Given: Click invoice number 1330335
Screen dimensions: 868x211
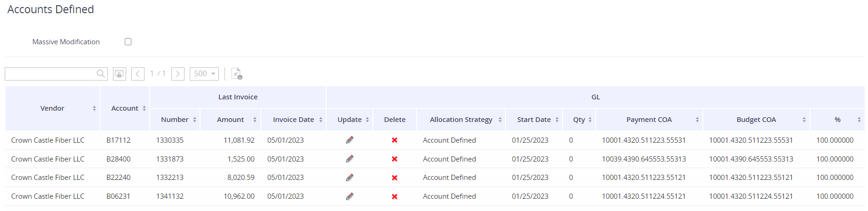Looking at the screenshot, I should click(170, 140).
